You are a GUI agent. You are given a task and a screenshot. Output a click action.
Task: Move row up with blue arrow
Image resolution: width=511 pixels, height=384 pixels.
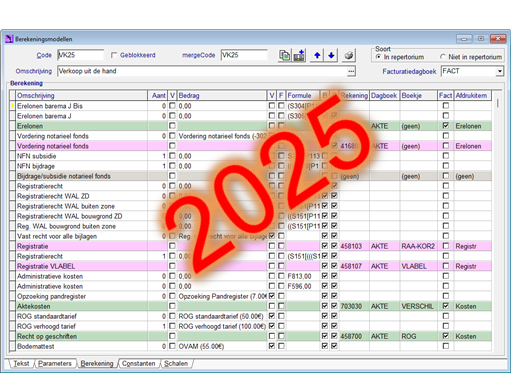coord(317,55)
